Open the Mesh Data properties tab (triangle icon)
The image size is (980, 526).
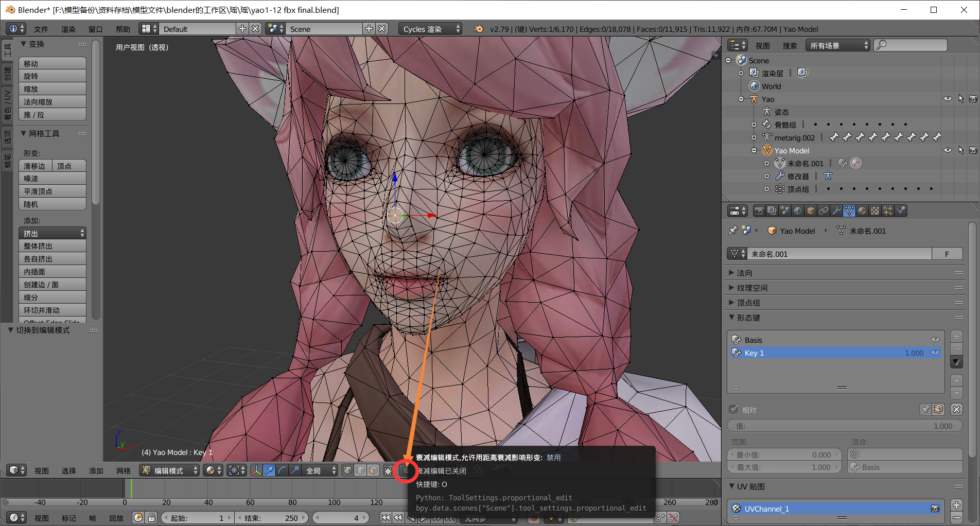pos(849,211)
